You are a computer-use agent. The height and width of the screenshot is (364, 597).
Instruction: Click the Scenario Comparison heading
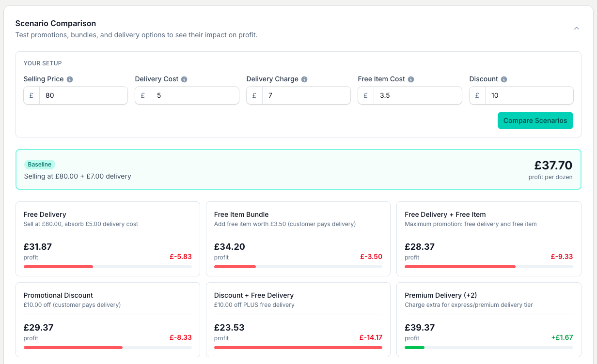56,23
